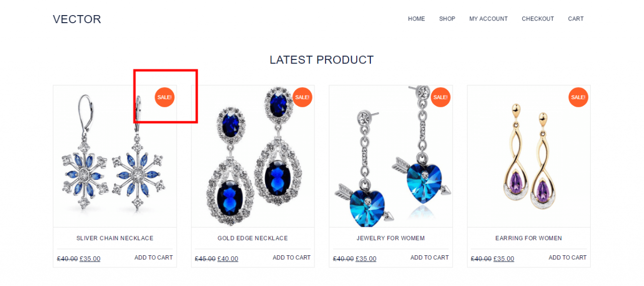This screenshot has height=286, width=644.
Task: Click the SALE badge on Sliver Chain Necklace
Action: coord(165,97)
